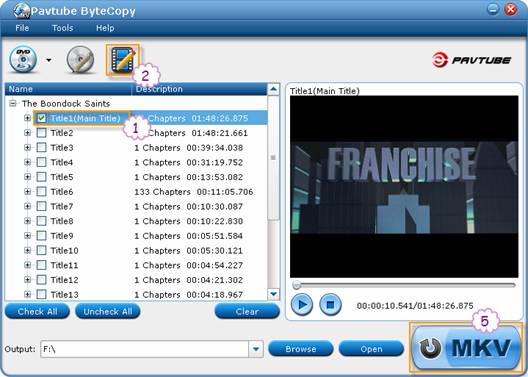Click the title list scroll-up arrow
Image resolution: width=528 pixels, height=377 pixels.
click(x=273, y=90)
